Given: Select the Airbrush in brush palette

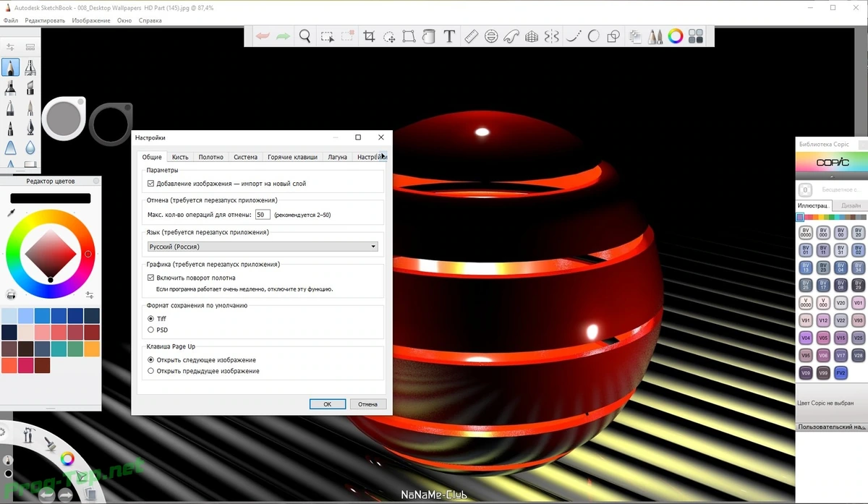Looking at the screenshot, I should [30, 68].
